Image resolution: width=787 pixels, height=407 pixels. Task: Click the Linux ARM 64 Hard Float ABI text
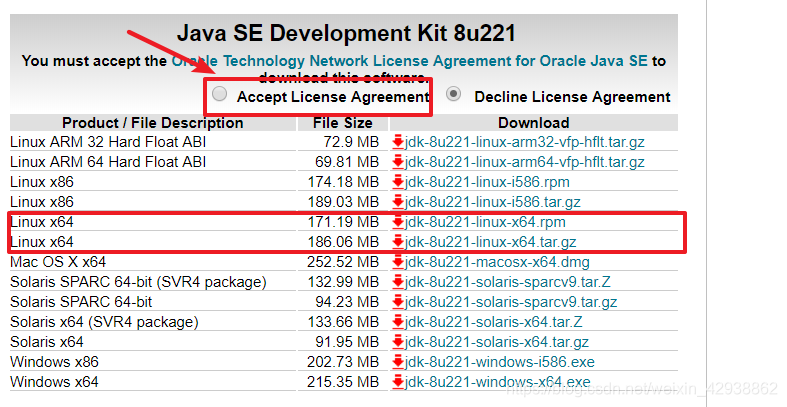coord(108,162)
